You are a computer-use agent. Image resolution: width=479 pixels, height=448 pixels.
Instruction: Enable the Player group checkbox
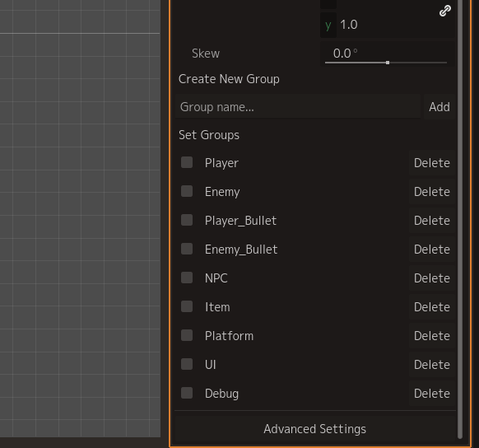coord(187,162)
